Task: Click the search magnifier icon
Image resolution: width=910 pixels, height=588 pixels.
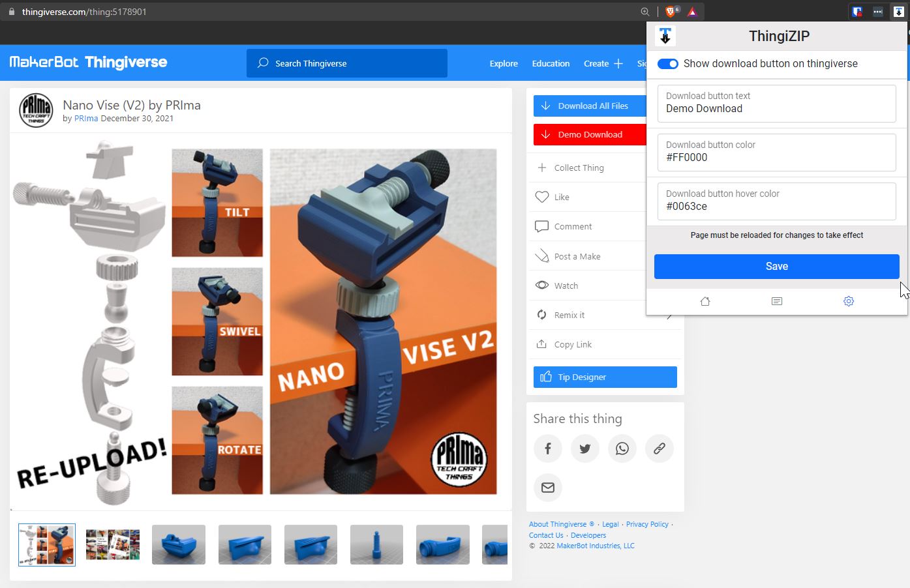Action: pyautogui.click(x=263, y=63)
